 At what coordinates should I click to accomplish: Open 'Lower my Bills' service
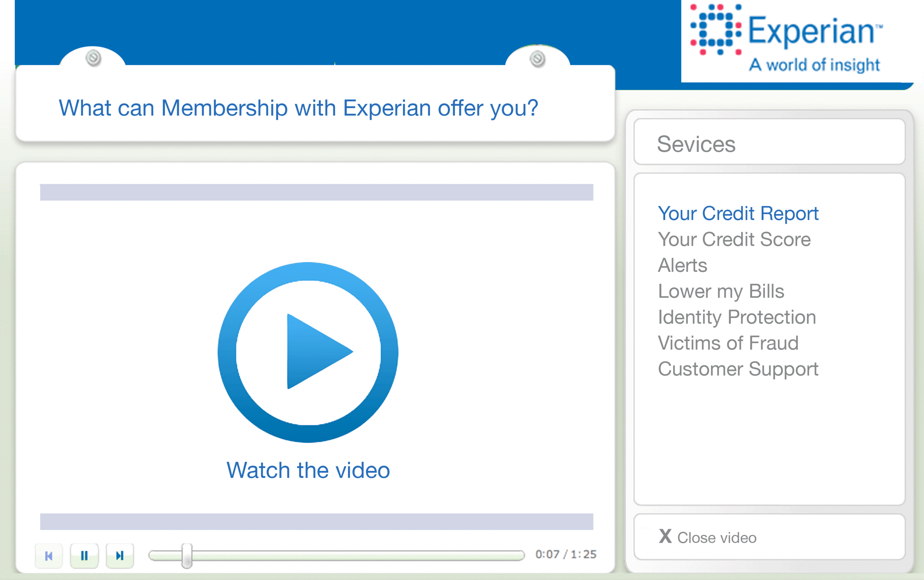(721, 291)
